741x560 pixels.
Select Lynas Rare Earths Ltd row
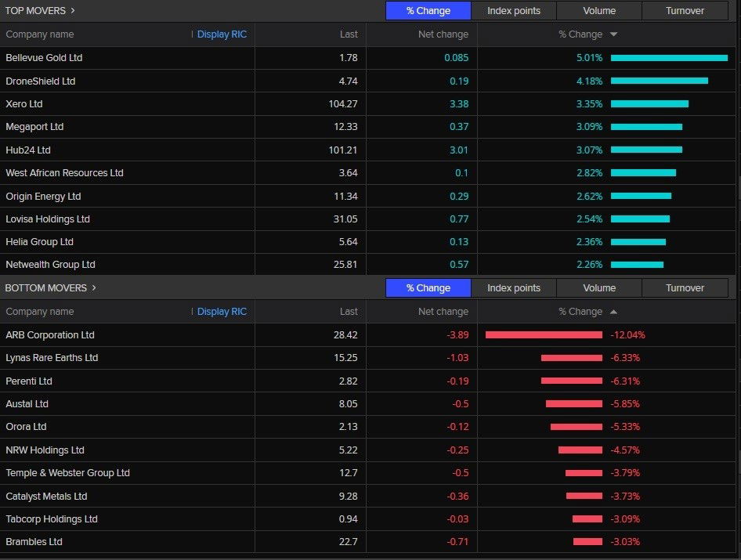pos(52,358)
